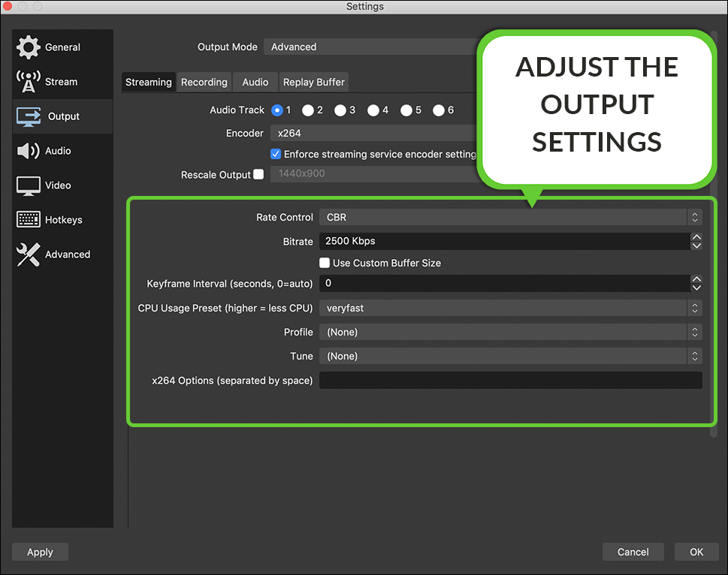Select Audio Track 4 radio button
Image resolution: width=728 pixels, height=575 pixels.
(373, 110)
